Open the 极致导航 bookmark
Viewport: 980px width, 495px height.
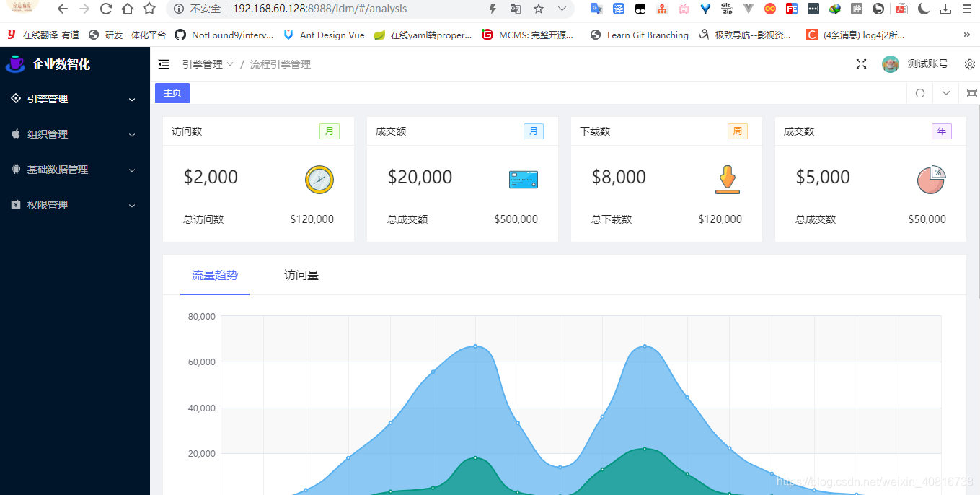point(744,35)
